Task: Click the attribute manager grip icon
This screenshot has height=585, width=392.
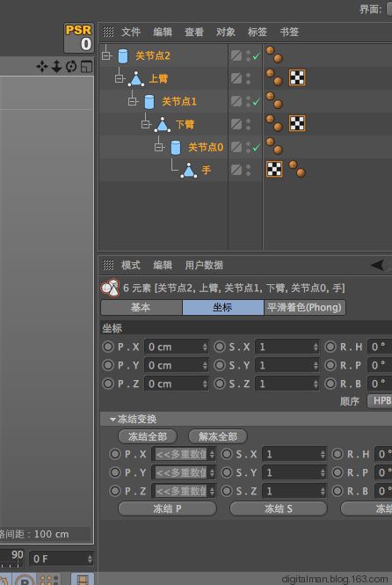Action: coord(108,266)
